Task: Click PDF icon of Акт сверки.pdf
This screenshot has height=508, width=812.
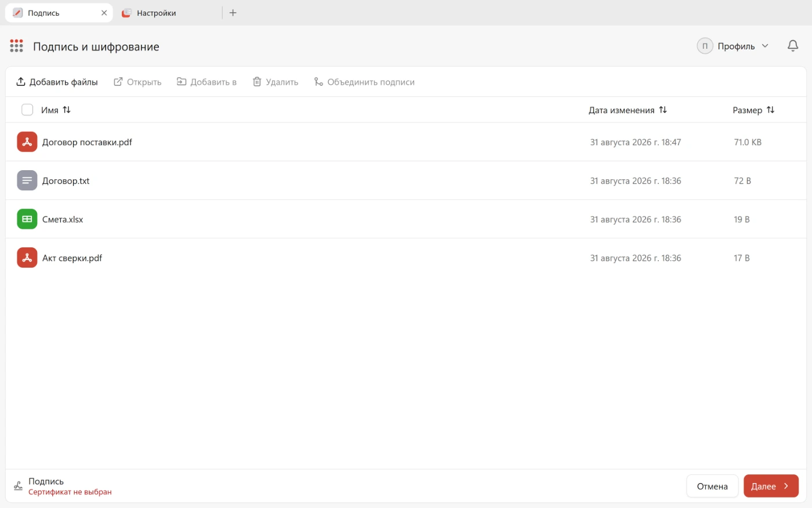Action: click(x=27, y=258)
